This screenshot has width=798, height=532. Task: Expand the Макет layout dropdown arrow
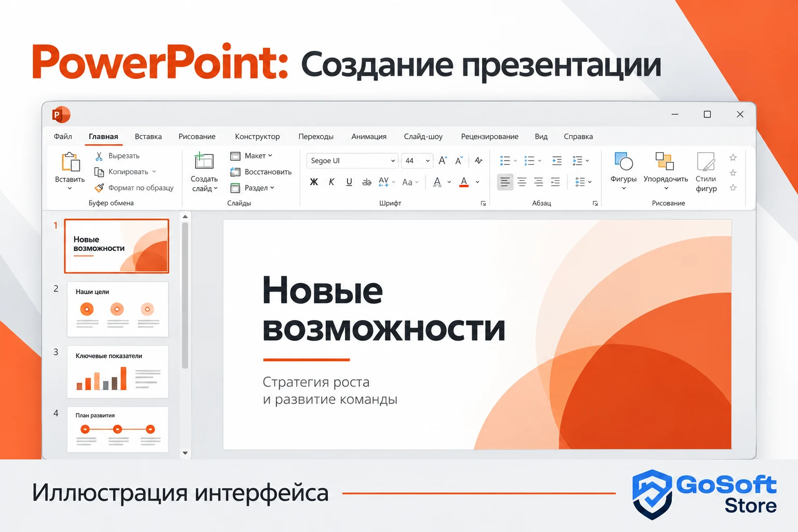[270, 156]
